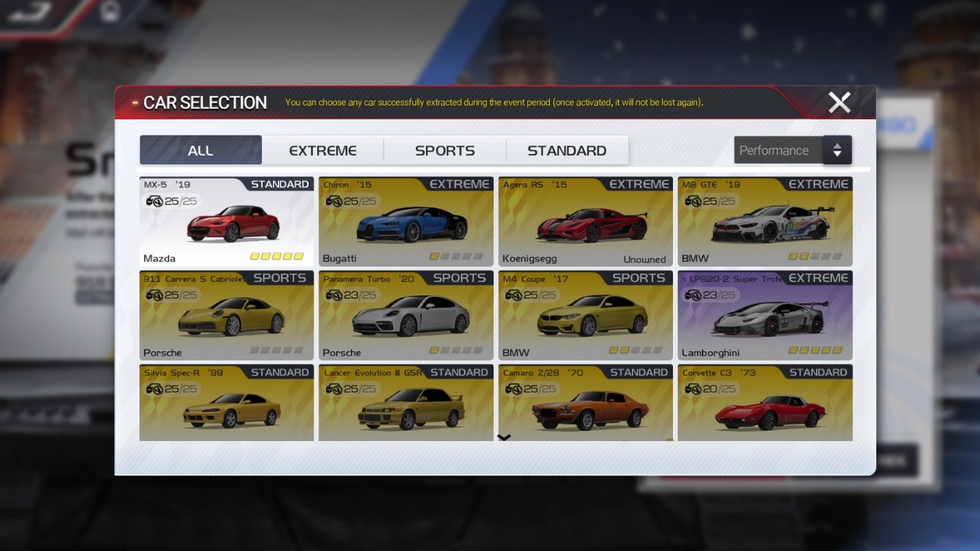
Task: Click blueprint icon on Camaro Z/28
Action: tap(513, 389)
